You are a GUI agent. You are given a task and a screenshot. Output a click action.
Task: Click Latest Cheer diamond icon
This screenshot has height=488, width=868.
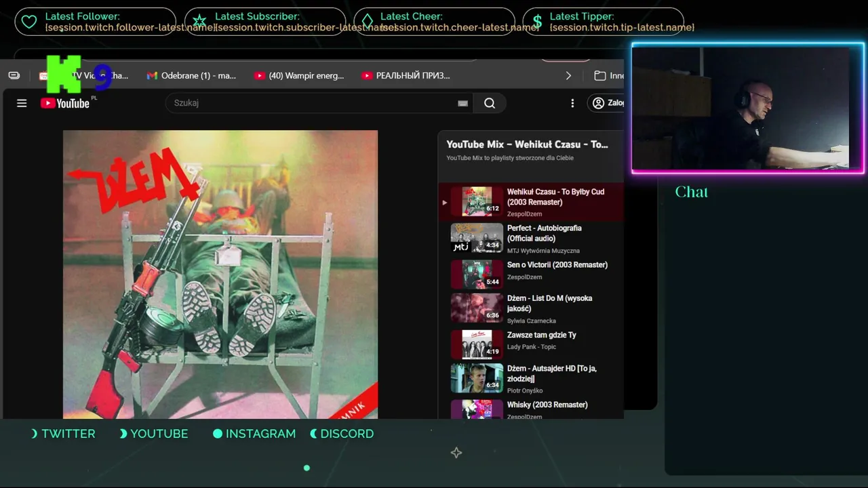(x=368, y=22)
